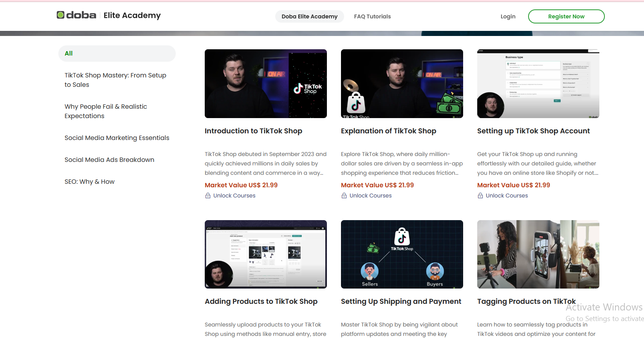Click Unlock Courses under Explanation of TikTok Shop
Image resolution: width=644 pixels, height=339 pixels.
coord(370,196)
